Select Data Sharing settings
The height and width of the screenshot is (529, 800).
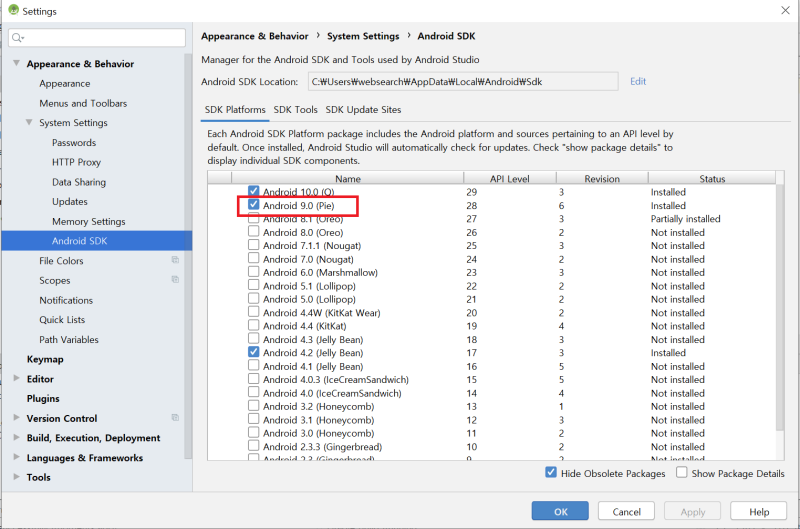point(79,182)
